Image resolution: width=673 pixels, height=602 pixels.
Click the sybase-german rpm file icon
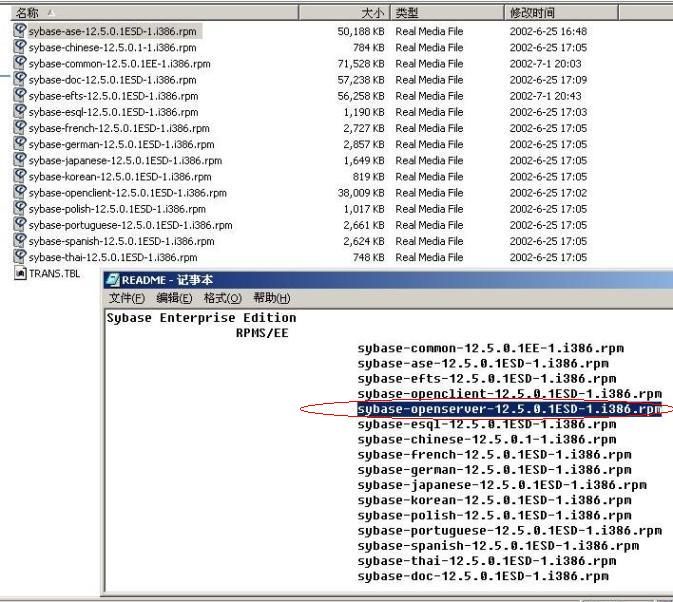pos(20,143)
